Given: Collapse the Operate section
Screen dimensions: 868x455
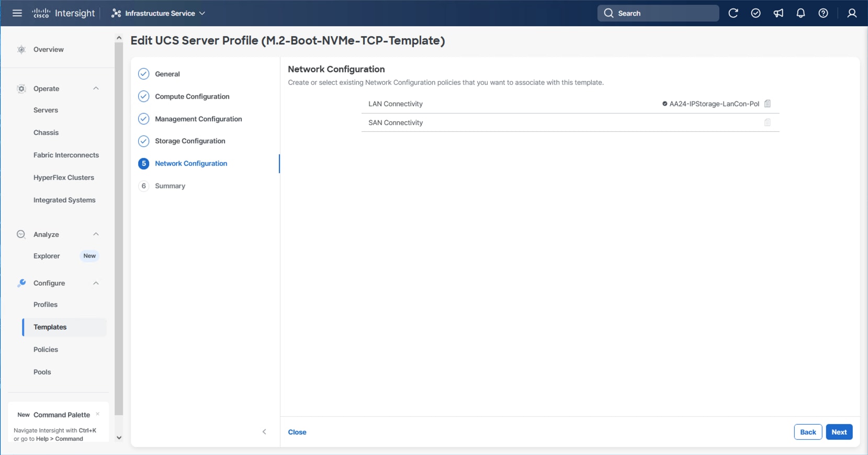Looking at the screenshot, I should click(96, 88).
